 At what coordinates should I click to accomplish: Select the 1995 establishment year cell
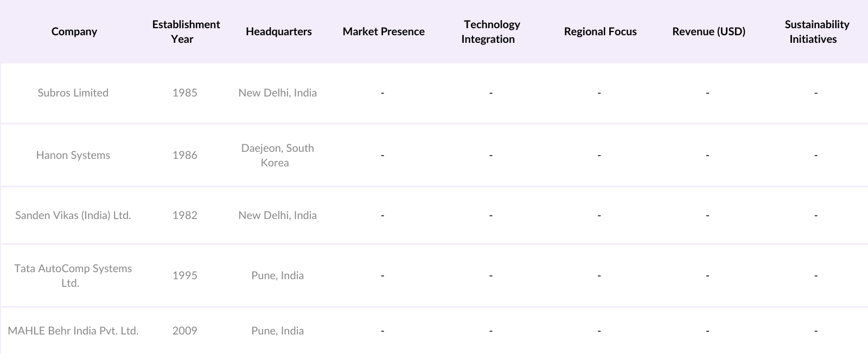pyautogui.click(x=184, y=275)
